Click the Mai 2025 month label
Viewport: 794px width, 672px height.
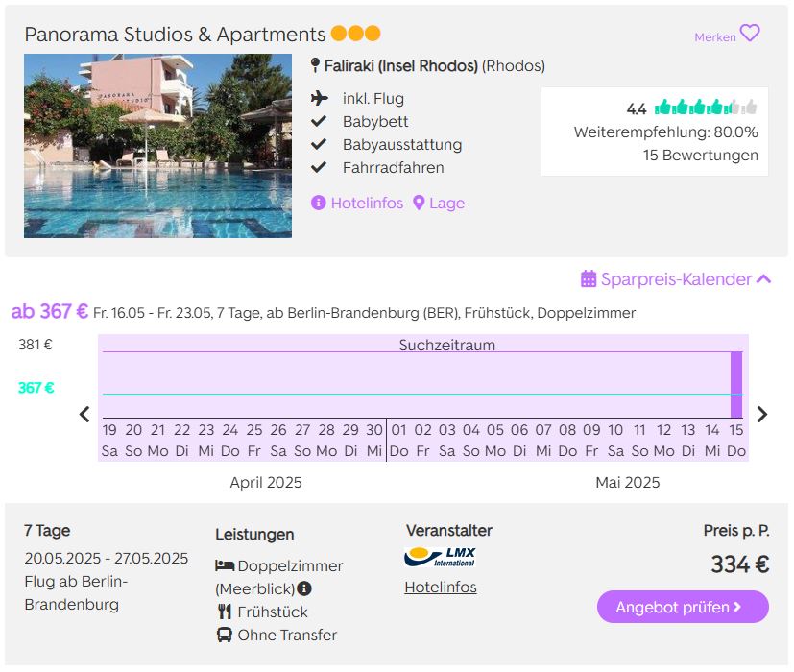click(627, 482)
